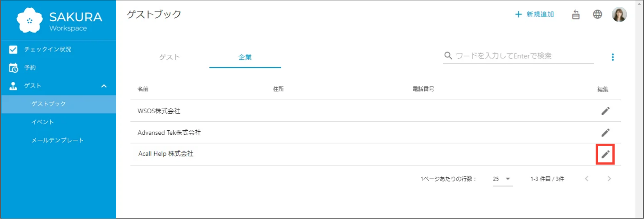Open the globe language icon
The height and width of the screenshot is (219, 644).
point(597,14)
